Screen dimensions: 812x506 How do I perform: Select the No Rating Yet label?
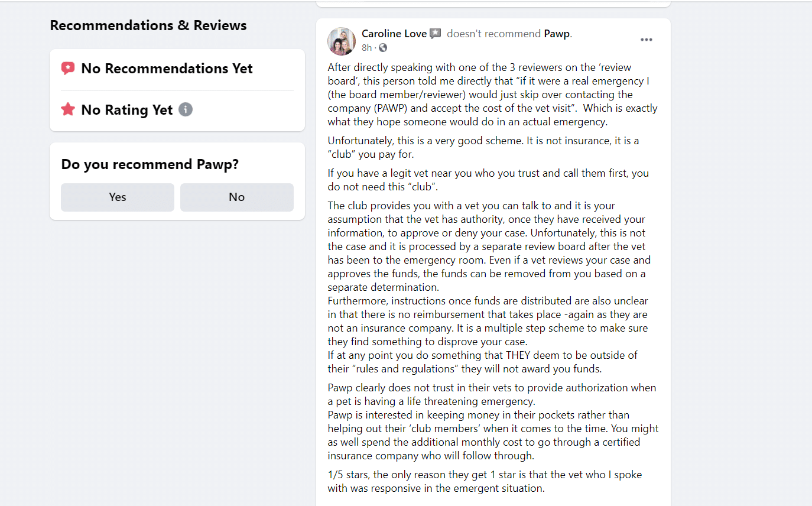point(126,109)
